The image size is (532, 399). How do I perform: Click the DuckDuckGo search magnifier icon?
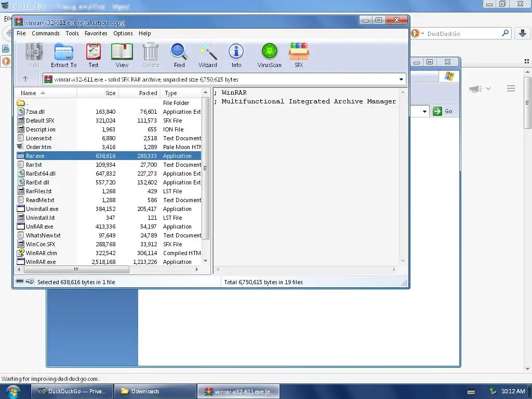pyautogui.click(x=505, y=33)
